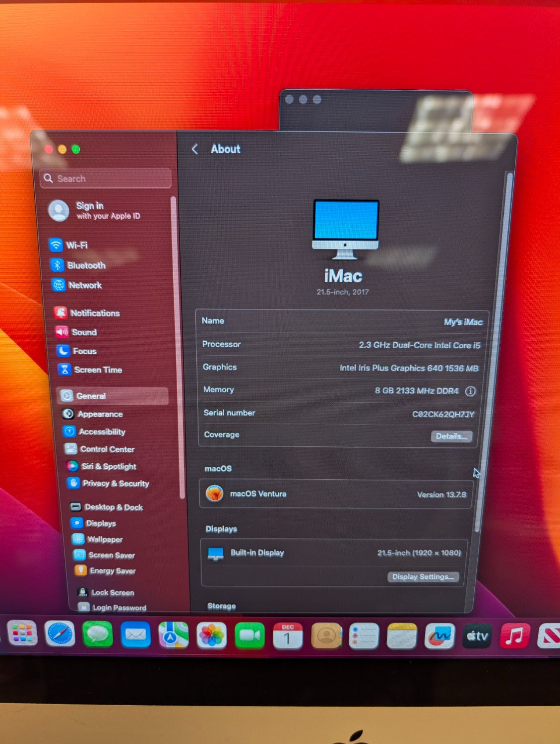Open the Photos app in Dock
The height and width of the screenshot is (744, 560).
tap(211, 635)
